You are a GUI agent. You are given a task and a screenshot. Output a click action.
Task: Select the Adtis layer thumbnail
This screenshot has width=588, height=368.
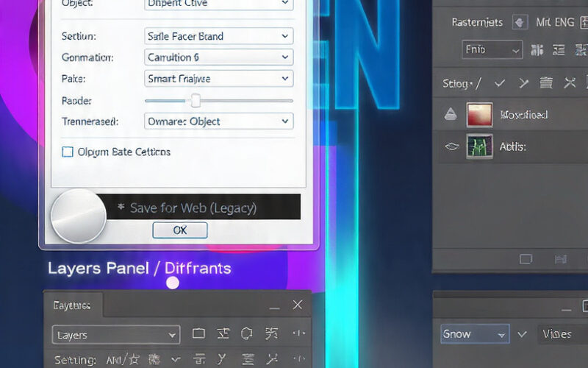pos(480,146)
